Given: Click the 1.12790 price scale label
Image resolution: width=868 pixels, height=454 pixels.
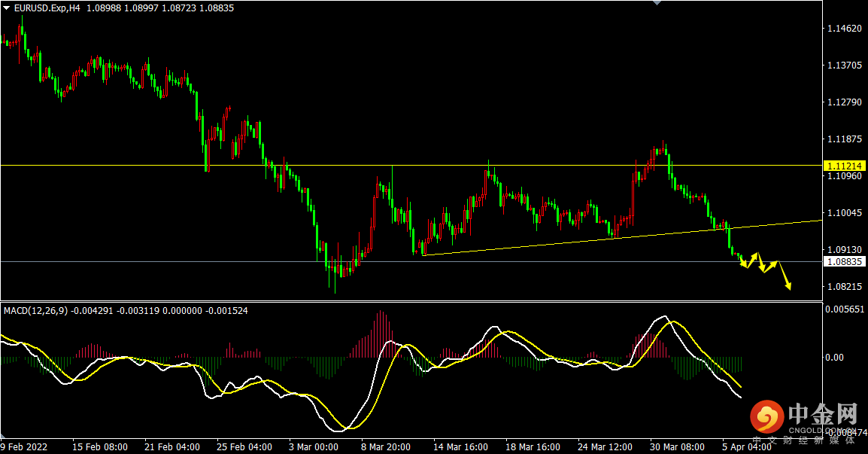Looking at the screenshot, I should 844,102.
